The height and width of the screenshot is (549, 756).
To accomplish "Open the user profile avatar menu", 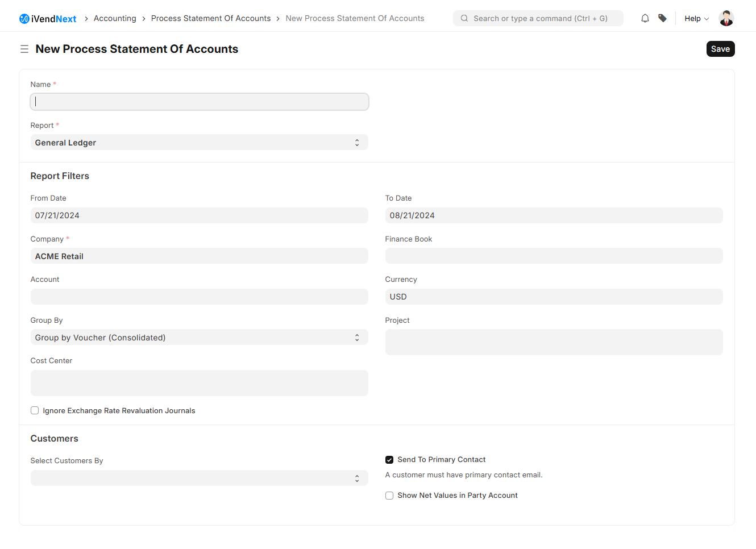I will click(x=726, y=18).
